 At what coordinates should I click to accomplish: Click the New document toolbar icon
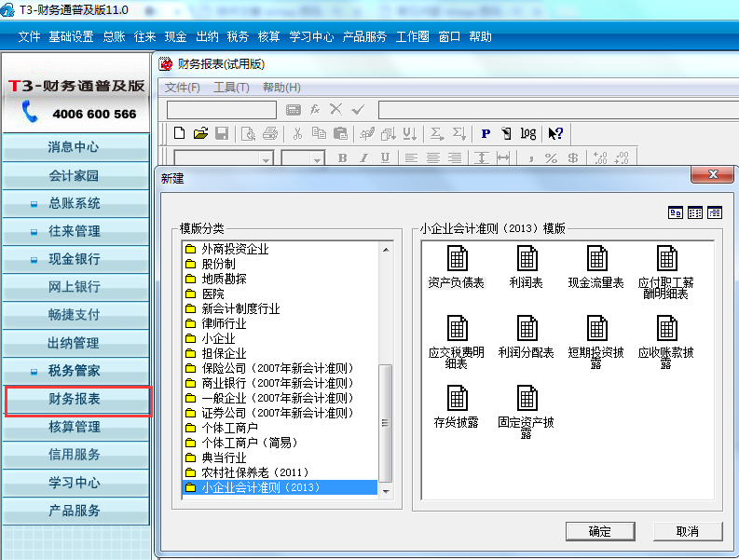pyautogui.click(x=179, y=133)
